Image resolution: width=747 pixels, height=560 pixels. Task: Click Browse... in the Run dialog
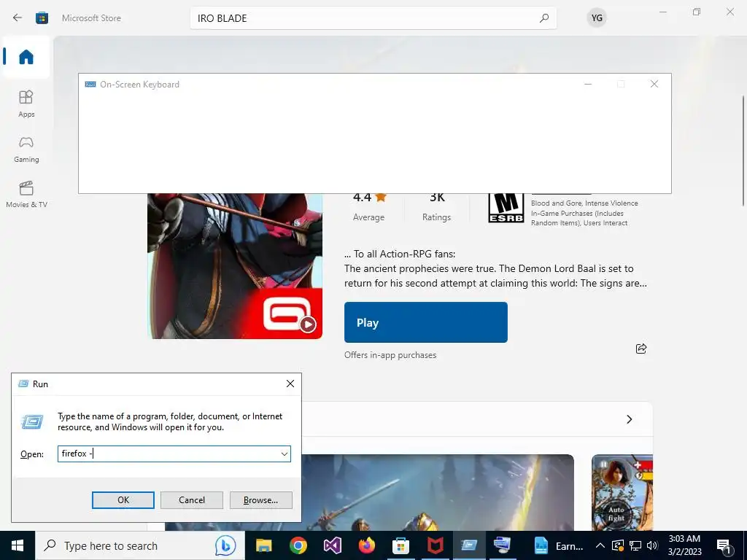tap(260, 500)
